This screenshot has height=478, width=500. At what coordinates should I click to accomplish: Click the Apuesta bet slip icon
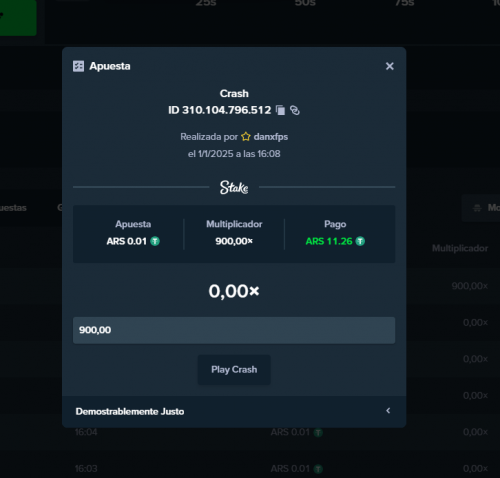(78, 66)
